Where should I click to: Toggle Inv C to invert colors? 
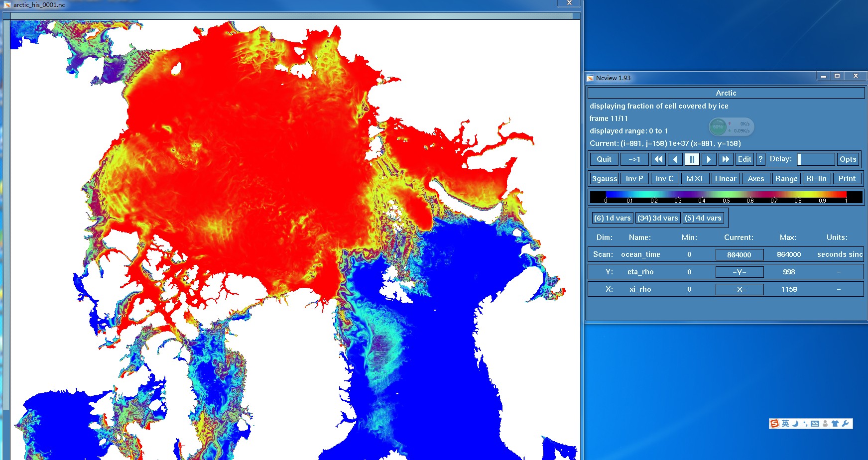pyautogui.click(x=664, y=179)
